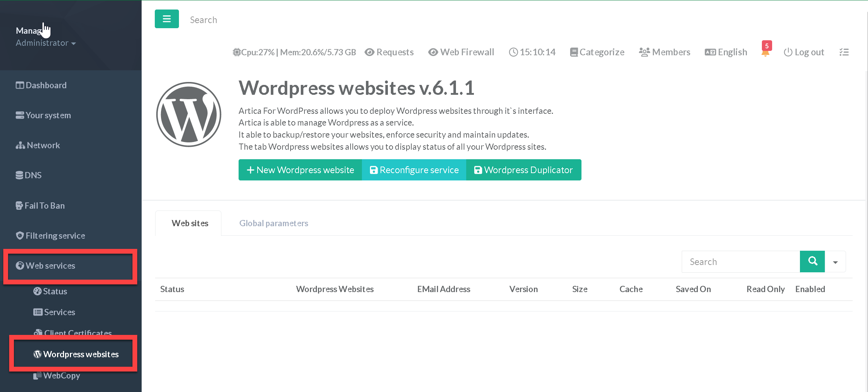Click the task list icon beside Log out
The width and height of the screenshot is (868, 392).
(x=844, y=52)
